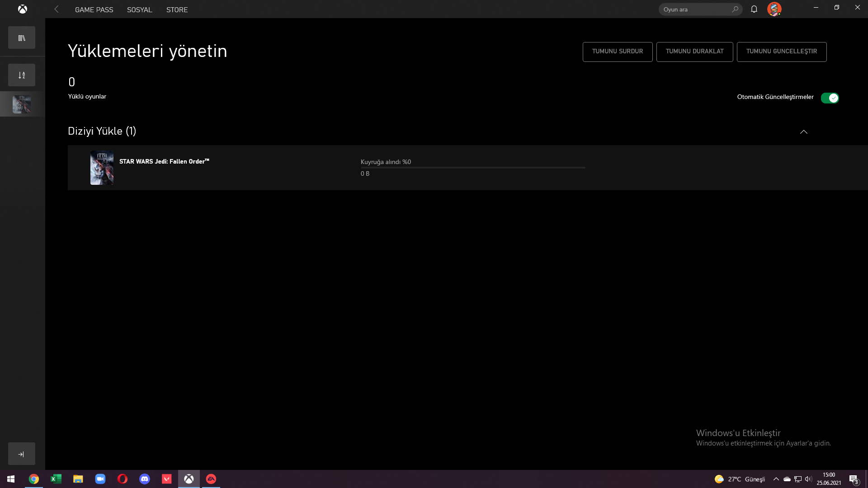Open network settings tray icon
The width and height of the screenshot is (868, 488).
[x=798, y=479]
